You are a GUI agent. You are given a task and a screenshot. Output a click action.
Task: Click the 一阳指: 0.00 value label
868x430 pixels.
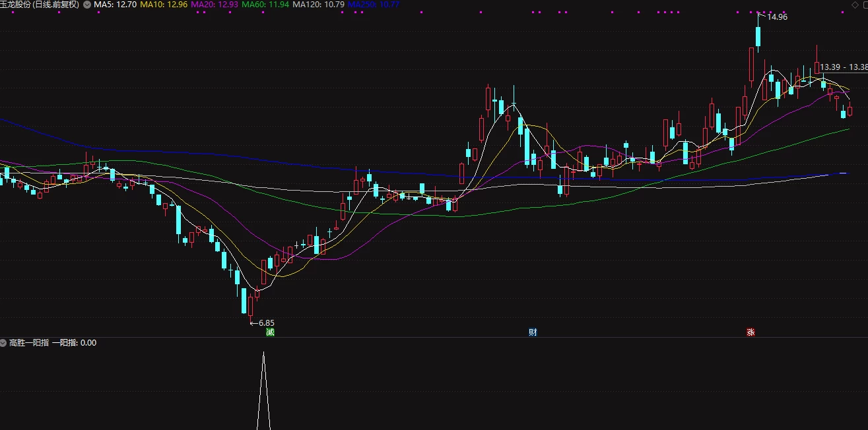coord(75,343)
